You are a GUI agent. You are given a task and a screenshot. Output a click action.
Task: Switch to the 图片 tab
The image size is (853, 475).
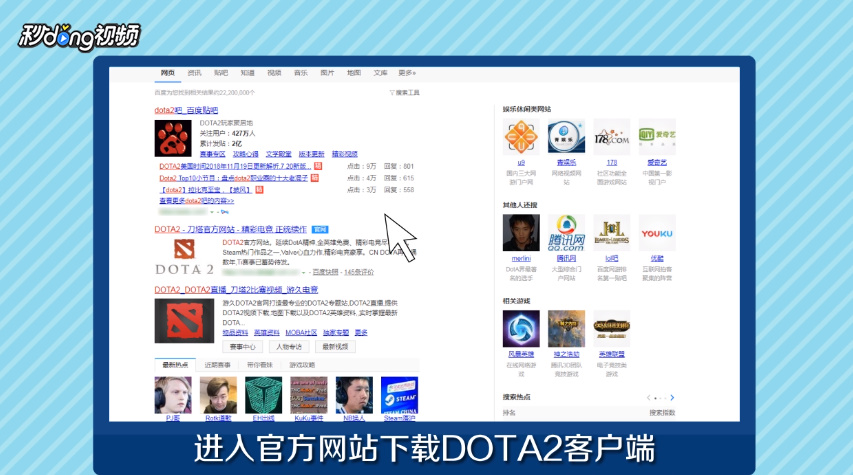coord(327,73)
